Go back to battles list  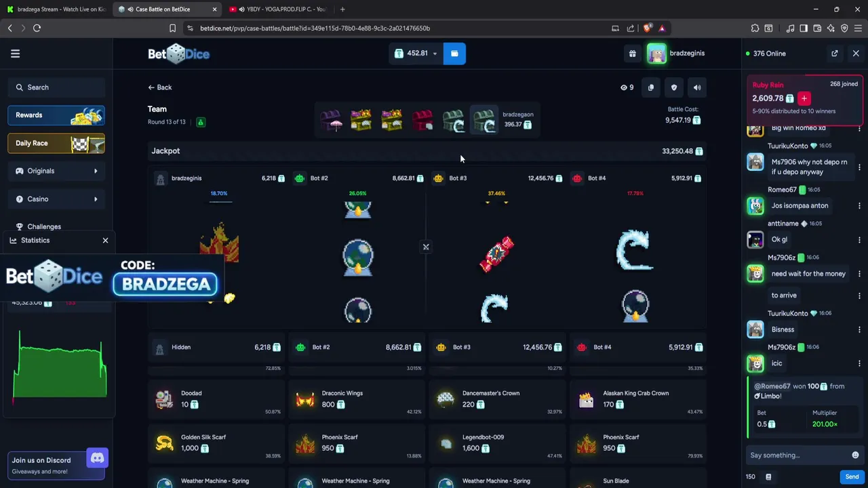160,87
